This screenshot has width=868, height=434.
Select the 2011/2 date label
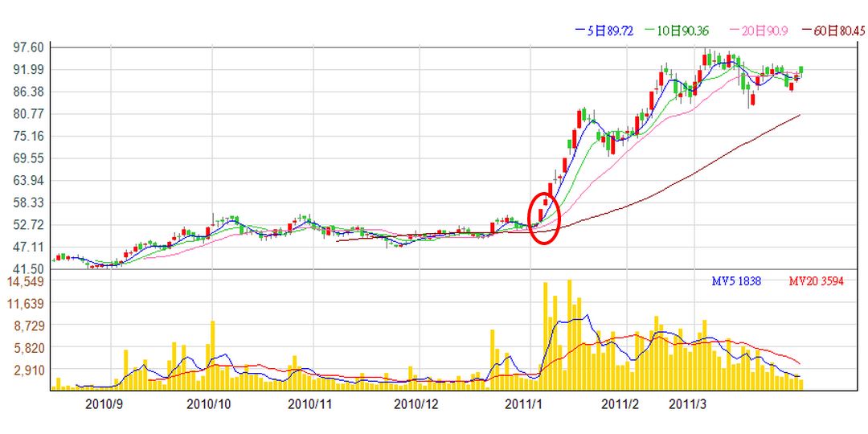[x=620, y=404]
